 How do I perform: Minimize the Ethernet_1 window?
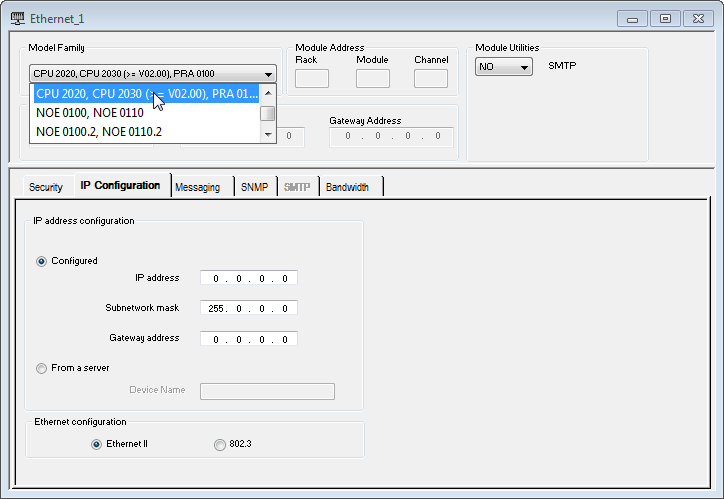point(632,19)
